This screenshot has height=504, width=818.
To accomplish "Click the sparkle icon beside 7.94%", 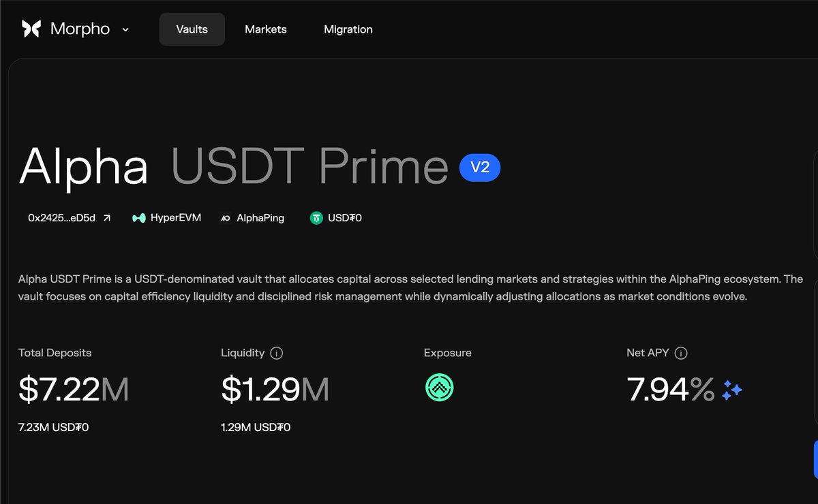I will (x=732, y=390).
